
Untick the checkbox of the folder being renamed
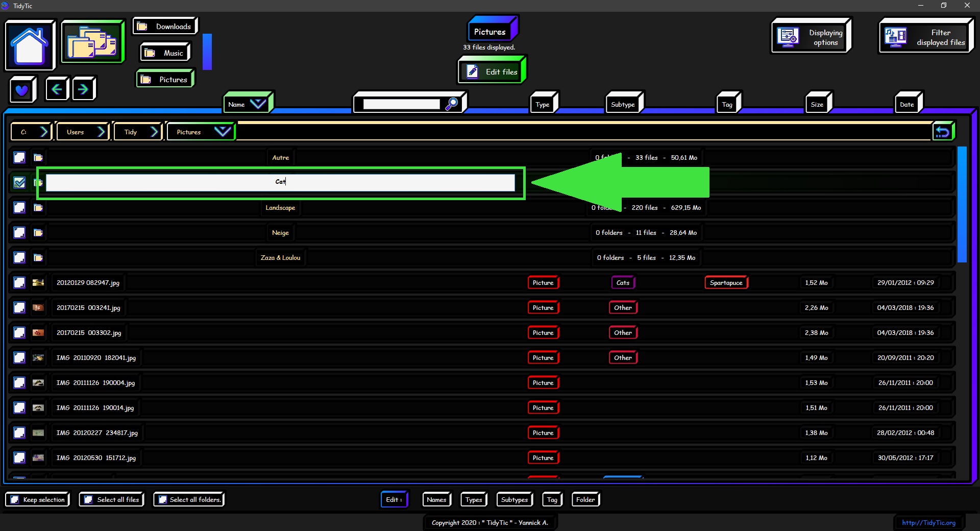(x=19, y=182)
